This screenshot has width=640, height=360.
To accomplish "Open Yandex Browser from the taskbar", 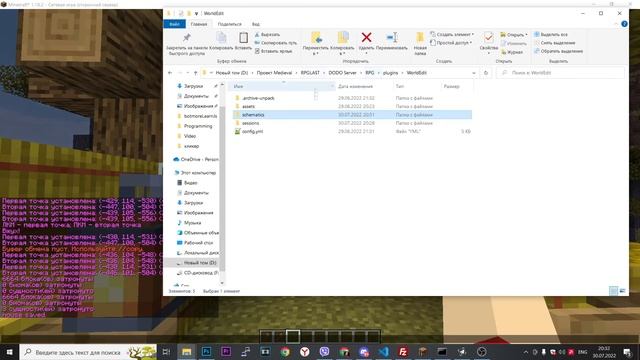I will (304, 352).
